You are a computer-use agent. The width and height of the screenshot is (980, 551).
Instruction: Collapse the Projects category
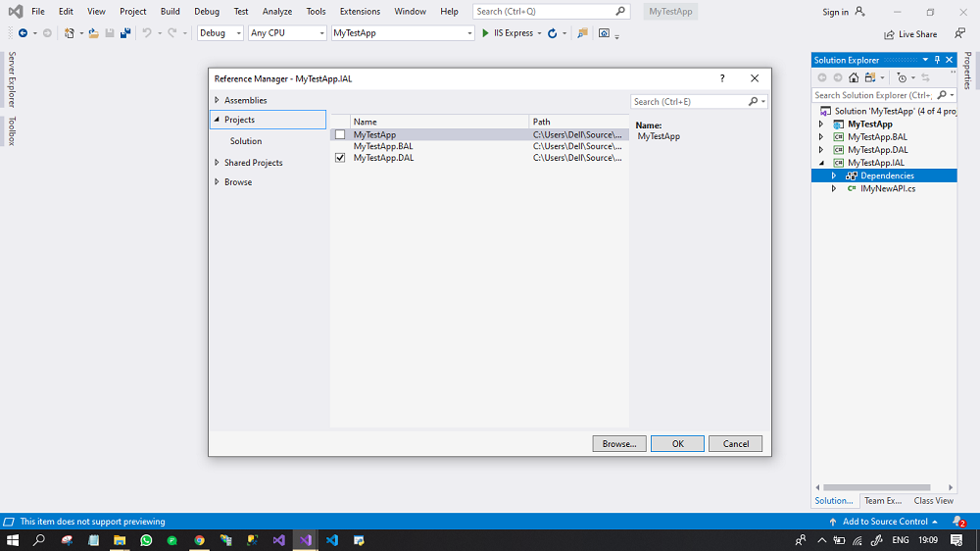(x=217, y=120)
